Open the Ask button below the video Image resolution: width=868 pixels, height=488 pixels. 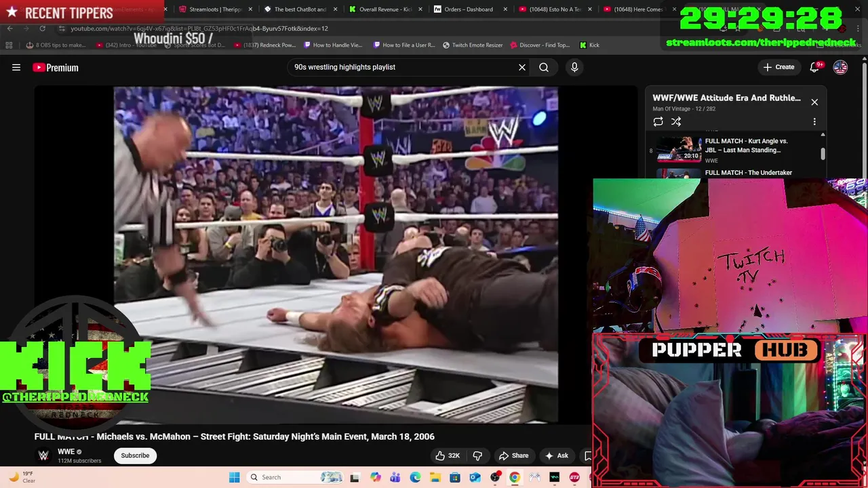click(557, 455)
